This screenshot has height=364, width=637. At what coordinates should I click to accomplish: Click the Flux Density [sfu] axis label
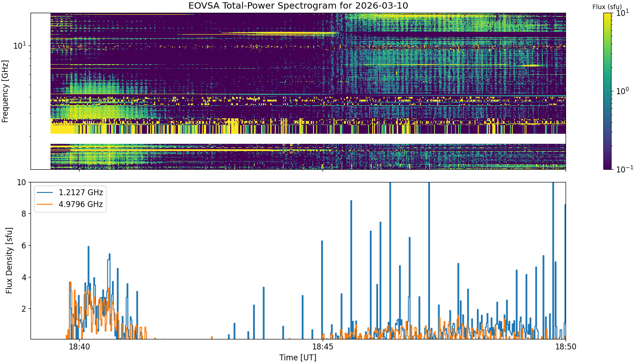(9, 260)
